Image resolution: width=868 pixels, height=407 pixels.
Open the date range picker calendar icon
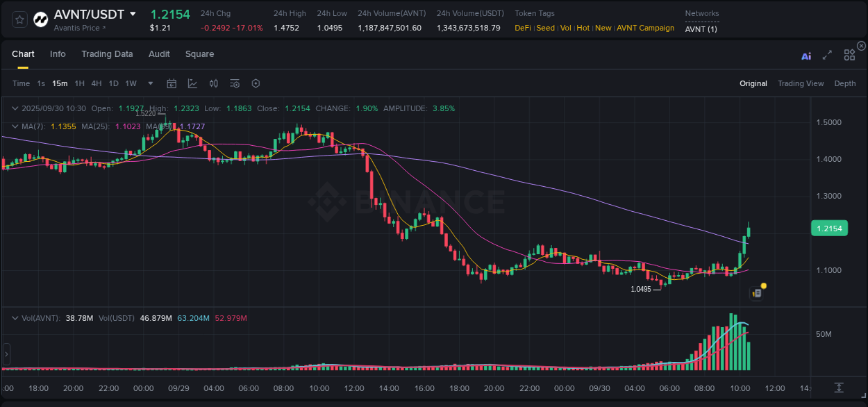(x=172, y=83)
